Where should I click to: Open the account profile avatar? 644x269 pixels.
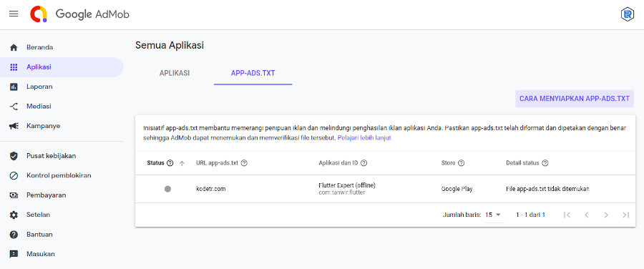click(x=627, y=14)
